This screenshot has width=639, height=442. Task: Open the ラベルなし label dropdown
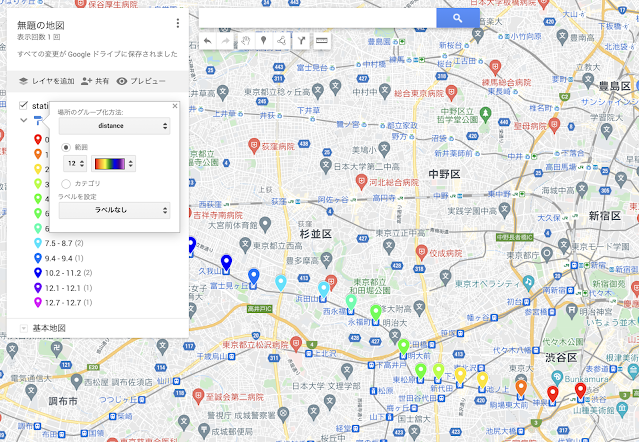[115, 210]
